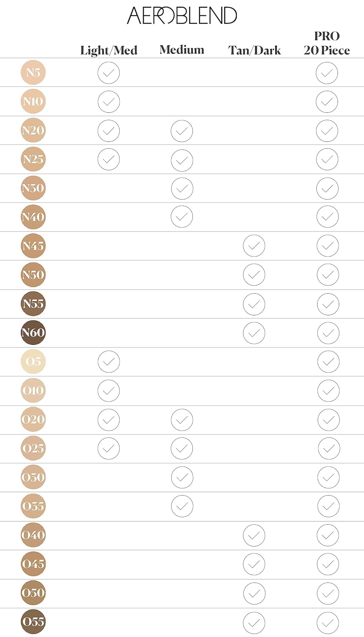Toggle the O55 PRO 20 Piece checkmark
The height and width of the screenshot is (637, 364).
(328, 622)
